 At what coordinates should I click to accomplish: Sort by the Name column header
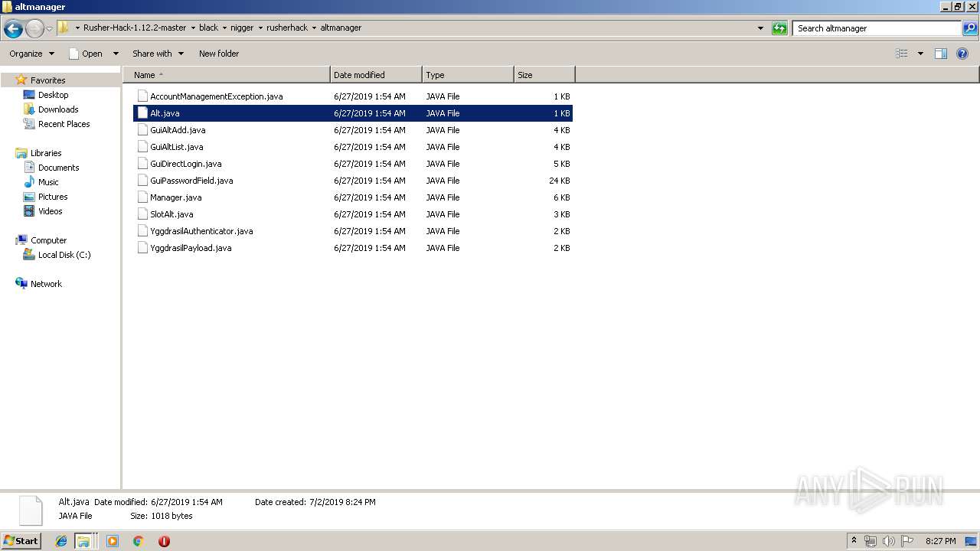pyautogui.click(x=227, y=75)
